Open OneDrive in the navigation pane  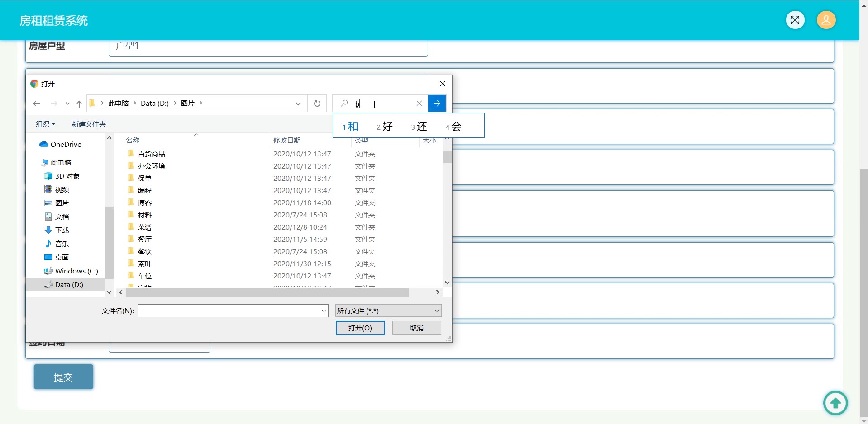(66, 144)
